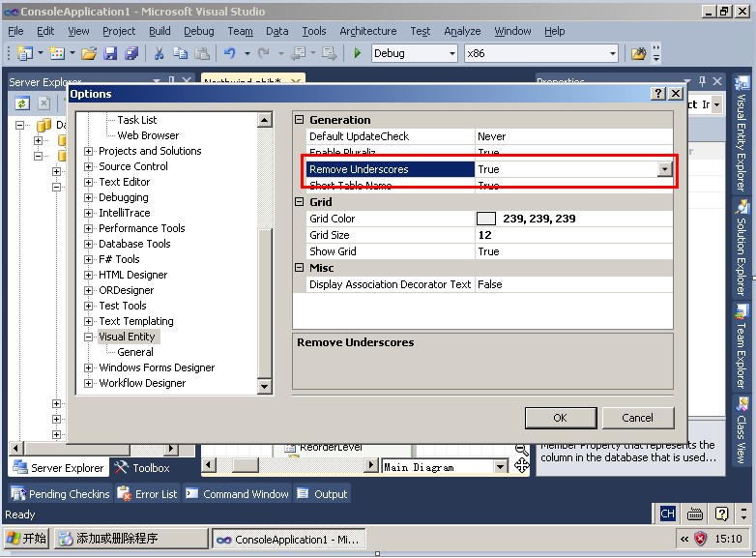This screenshot has width=756, height=558.
Task: Open the Command Window tab
Action: (237, 494)
